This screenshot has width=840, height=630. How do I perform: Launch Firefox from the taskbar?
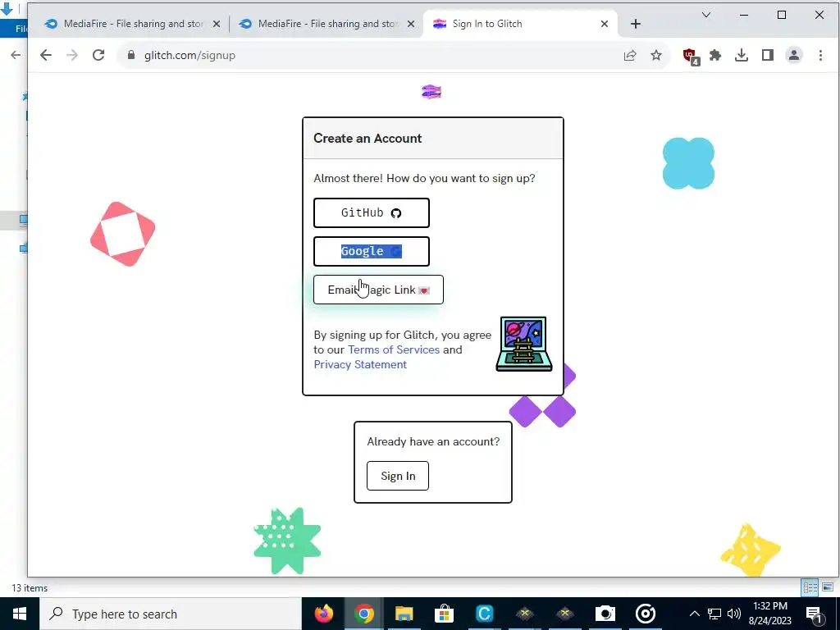[x=323, y=614]
